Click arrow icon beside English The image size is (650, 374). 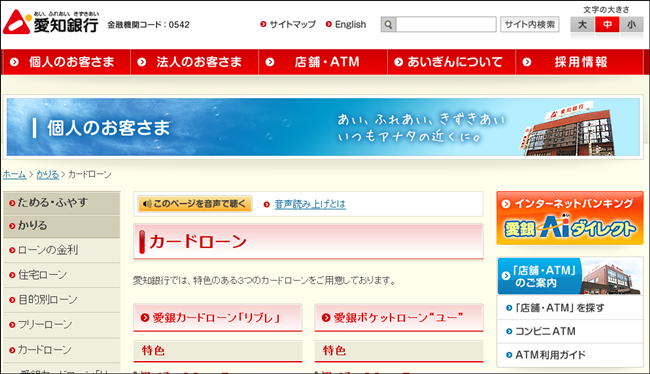(329, 24)
